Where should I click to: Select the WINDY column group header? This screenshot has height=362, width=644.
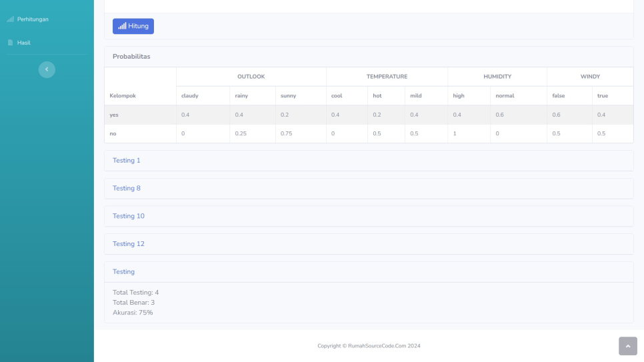point(590,77)
